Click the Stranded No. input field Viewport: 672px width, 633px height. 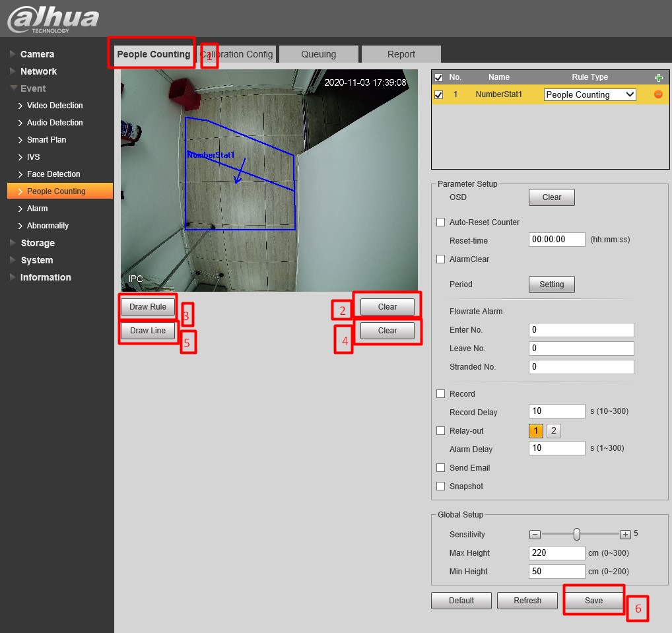pos(581,367)
